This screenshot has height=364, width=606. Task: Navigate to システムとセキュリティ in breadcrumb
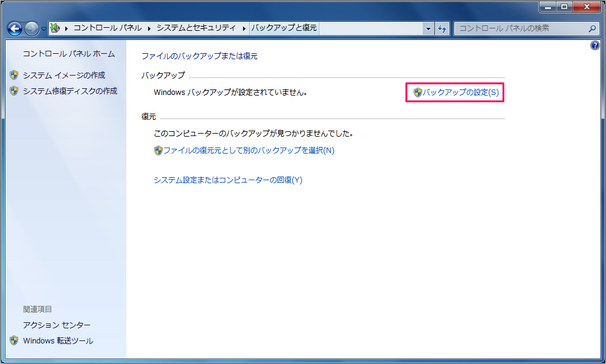click(196, 28)
